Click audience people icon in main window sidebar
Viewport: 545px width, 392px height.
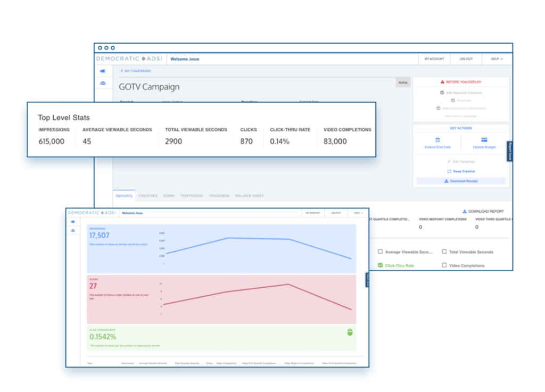point(103,83)
